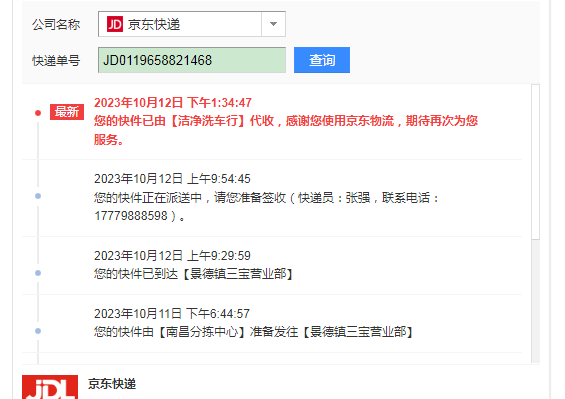This screenshot has height=399, width=565.
Task: Click the JD logo in company selector
Action: [115, 24]
